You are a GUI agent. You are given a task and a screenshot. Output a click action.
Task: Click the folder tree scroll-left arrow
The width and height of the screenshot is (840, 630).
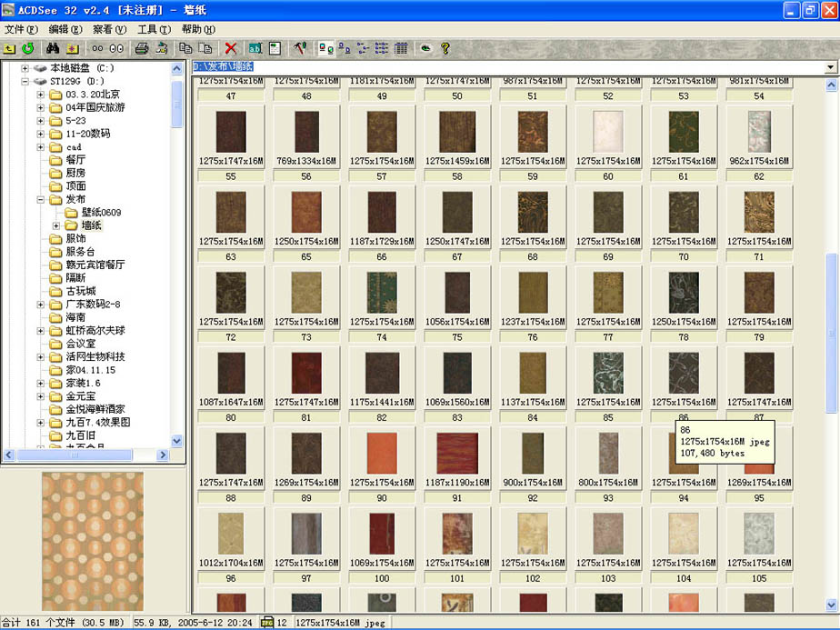pos(8,455)
